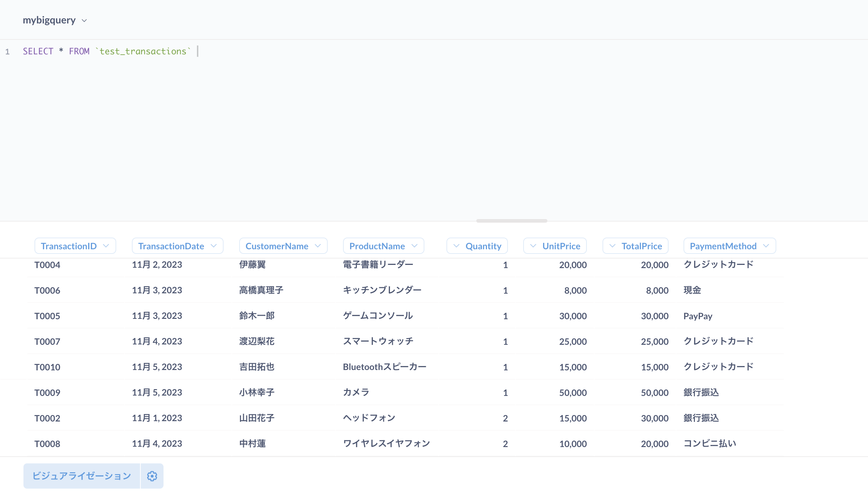Expand the UnitPrice column left chevron
The height and width of the screenshot is (495, 868).
click(533, 245)
